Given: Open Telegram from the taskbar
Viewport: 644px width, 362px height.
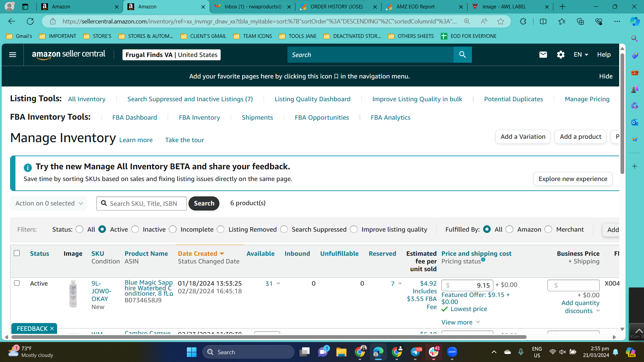Looking at the screenshot, I should coord(415,352).
